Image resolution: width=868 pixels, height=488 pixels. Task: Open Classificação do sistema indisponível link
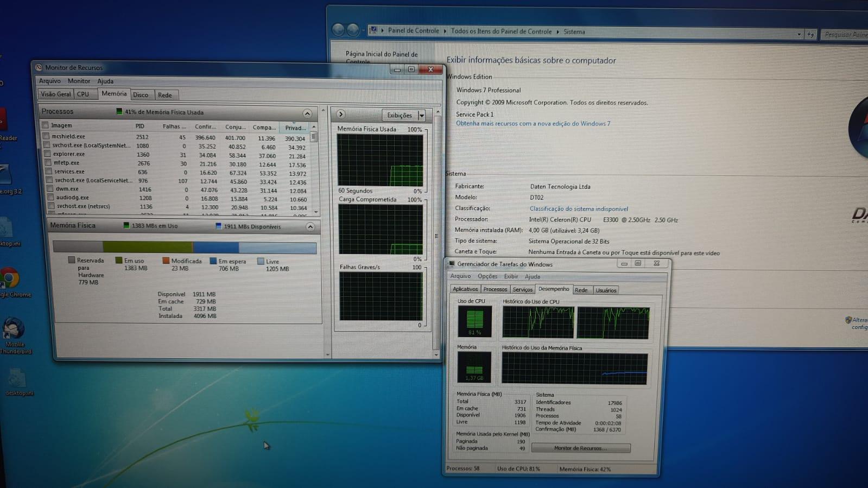[579, 209]
